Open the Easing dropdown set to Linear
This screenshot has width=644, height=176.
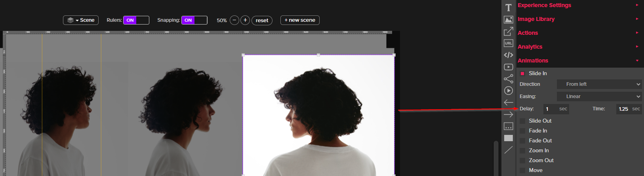point(599,97)
